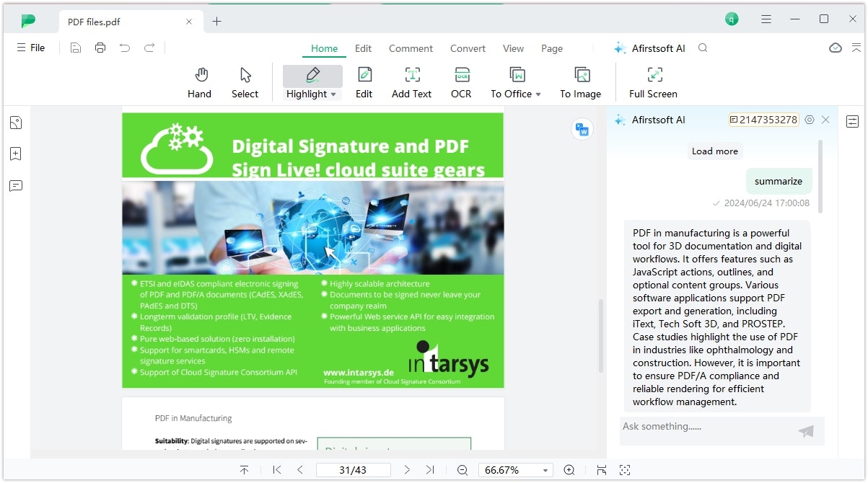This screenshot has height=483, width=868.
Task: Expand the To Office dropdown arrow
Action: coord(538,94)
